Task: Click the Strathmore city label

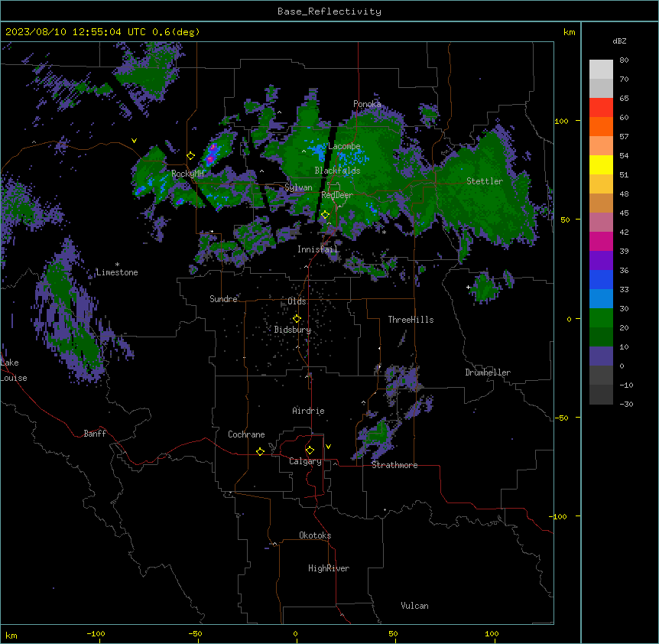Action: pyautogui.click(x=394, y=465)
